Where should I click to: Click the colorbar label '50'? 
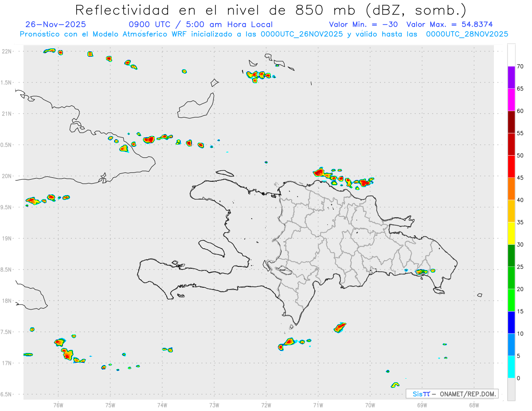coord(520,156)
